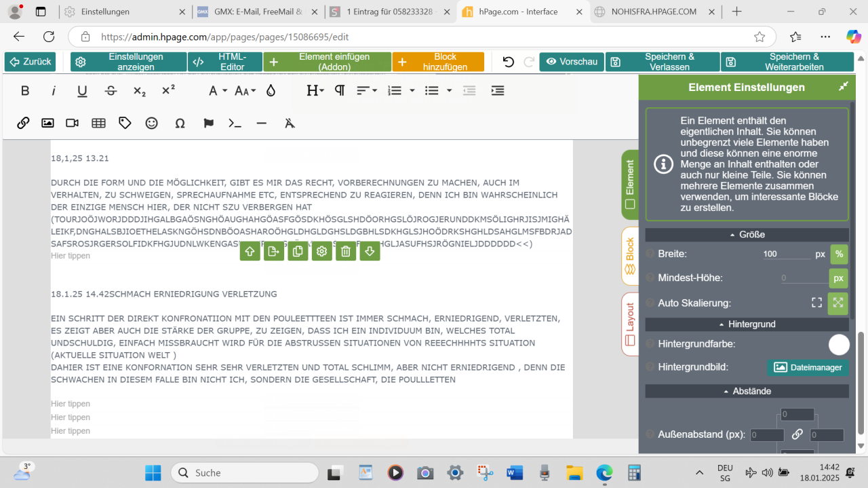868x488 pixels.
Task: Insert a horizontal line
Action: [x=262, y=123]
